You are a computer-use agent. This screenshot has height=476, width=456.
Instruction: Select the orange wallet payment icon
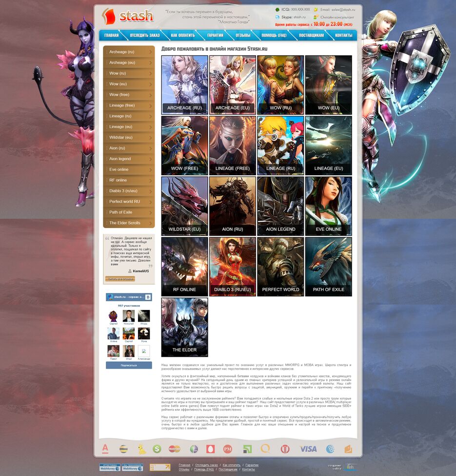tap(348, 449)
